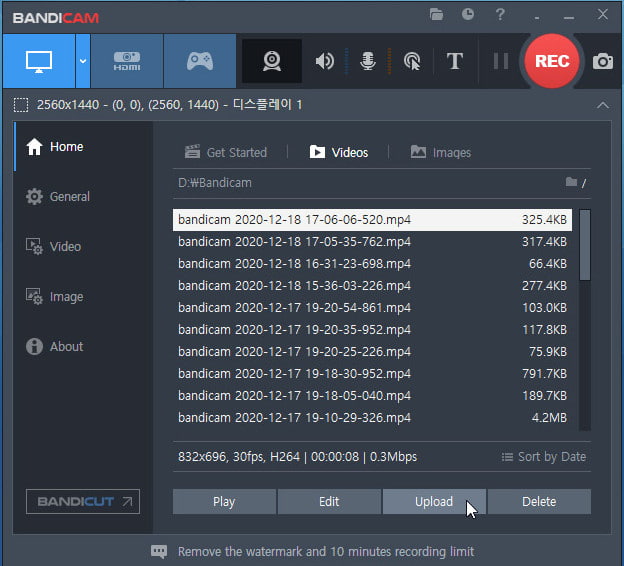Toggle mouse cursor click effects icon
This screenshot has height=566, width=624.
click(412, 61)
